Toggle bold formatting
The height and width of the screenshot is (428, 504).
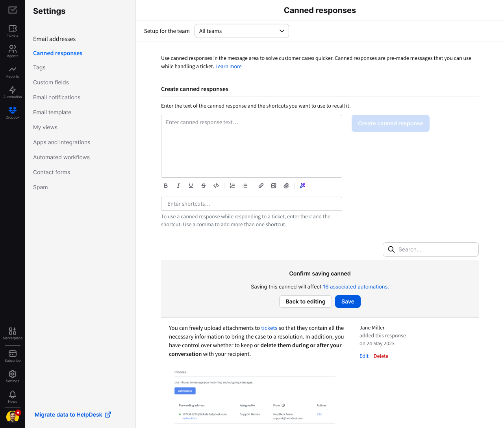[x=166, y=186]
